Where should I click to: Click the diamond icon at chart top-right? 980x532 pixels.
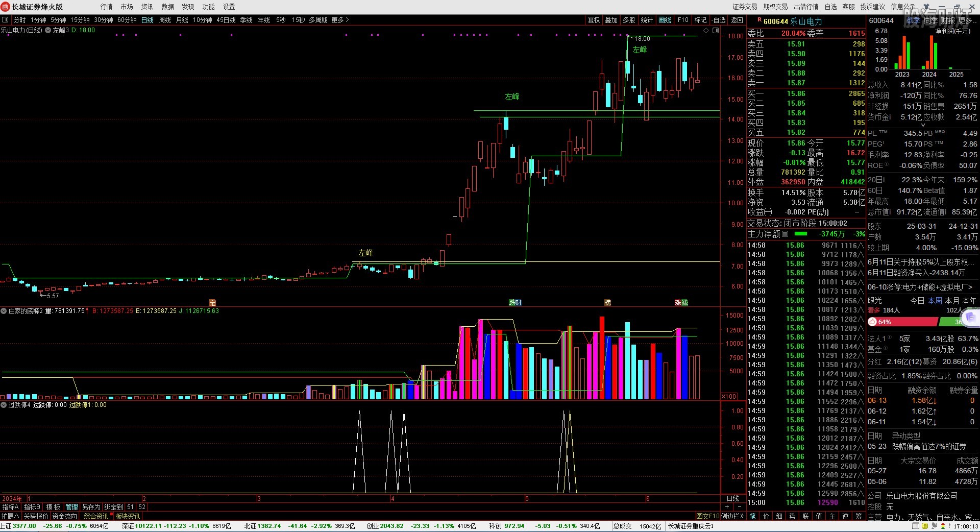click(706, 31)
